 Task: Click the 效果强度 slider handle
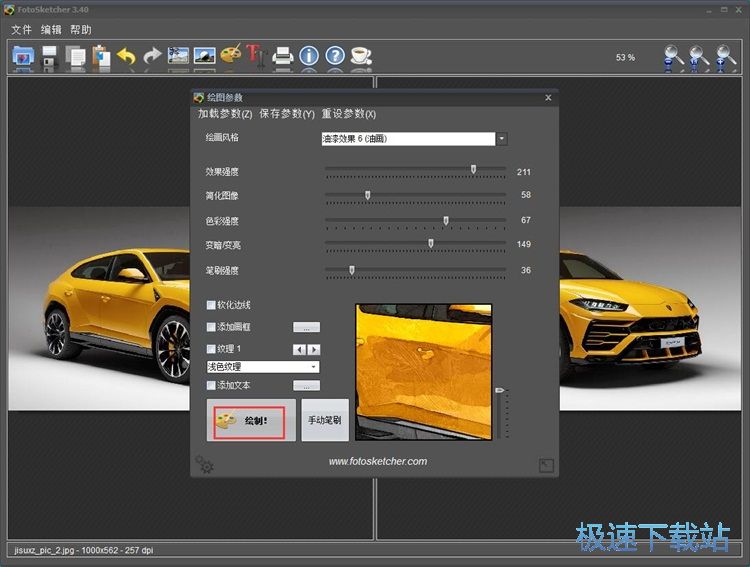473,170
